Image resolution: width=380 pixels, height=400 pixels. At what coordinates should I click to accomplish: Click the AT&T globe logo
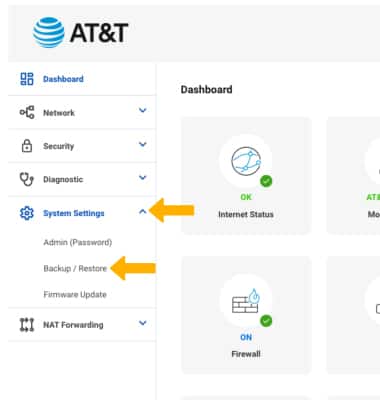(x=49, y=32)
